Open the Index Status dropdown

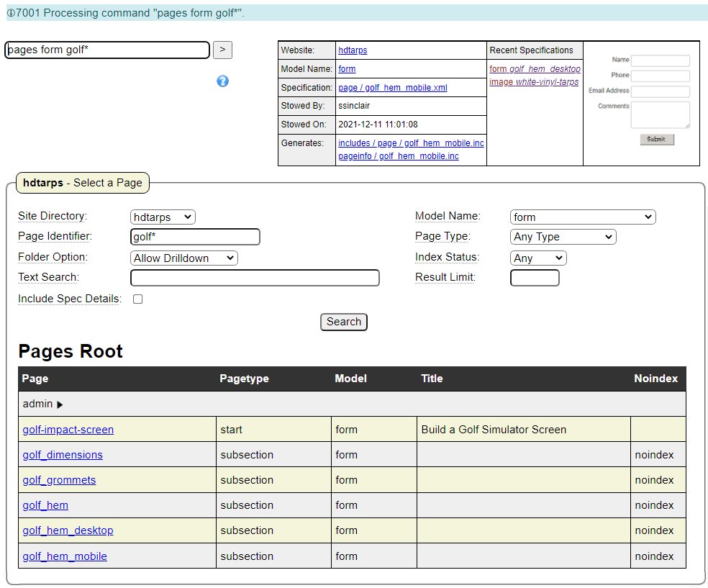(x=538, y=258)
